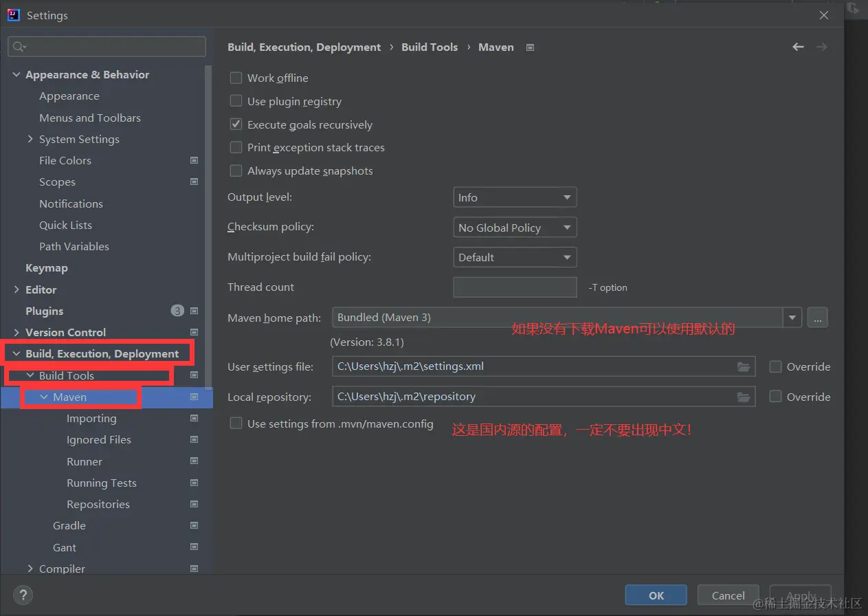Viewport: 868px width, 616px height.
Task: Click the Local repository path field
Action: click(x=544, y=397)
